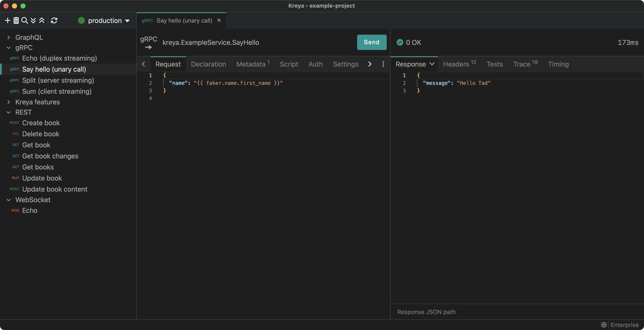The image size is (644, 330).
Task: Collapse all folders with double-up chevron icon
Action: click(42, 20)
